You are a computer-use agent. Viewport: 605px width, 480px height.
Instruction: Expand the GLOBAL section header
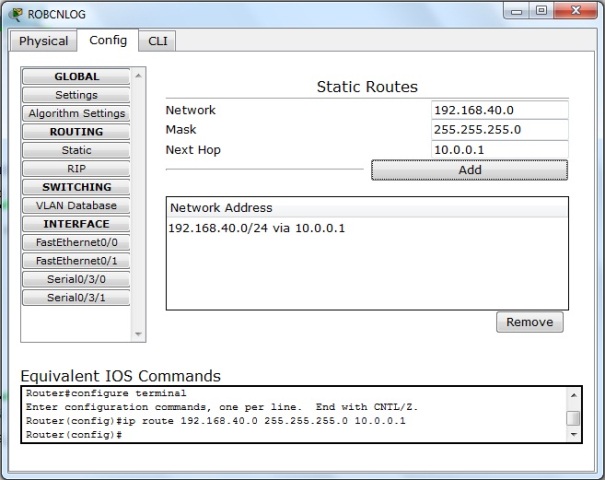click(76, 77)
